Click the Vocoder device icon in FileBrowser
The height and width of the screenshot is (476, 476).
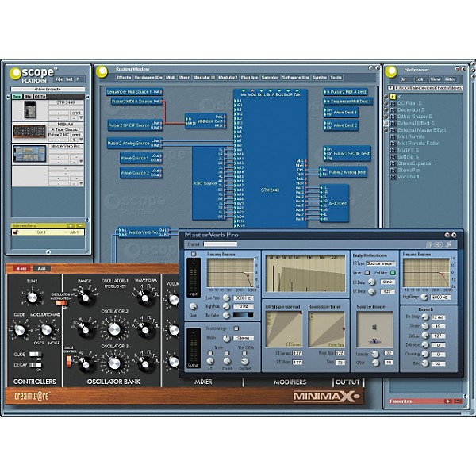393,177
